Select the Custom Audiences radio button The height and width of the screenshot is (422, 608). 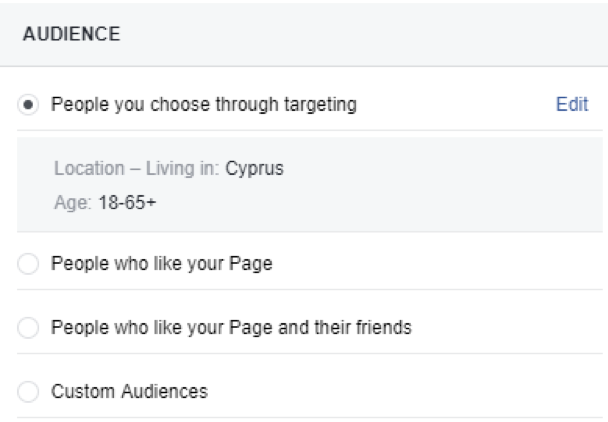click(28, 391)
